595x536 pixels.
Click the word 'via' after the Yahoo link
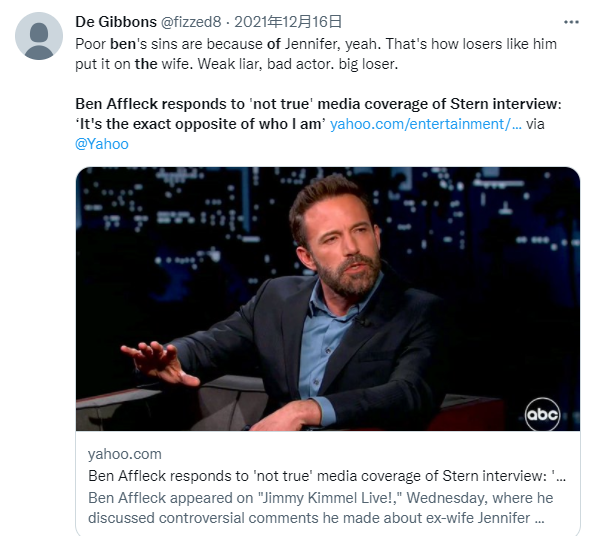[535, 124]
